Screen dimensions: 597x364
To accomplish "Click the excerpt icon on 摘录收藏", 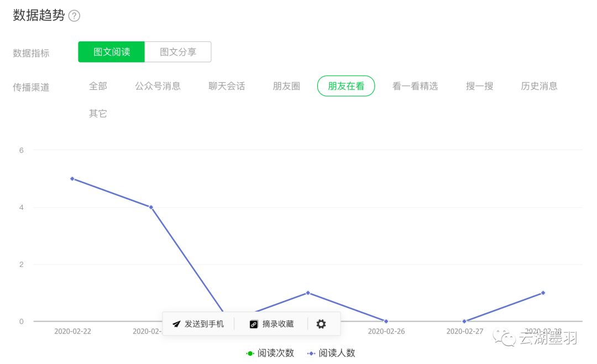I will pyautogui.click(x=253, y=324).
